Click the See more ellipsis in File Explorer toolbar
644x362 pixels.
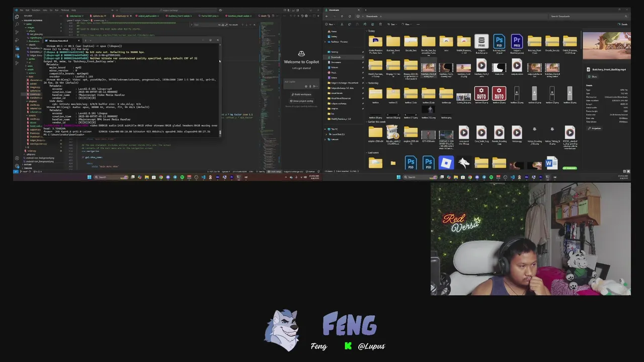pyautogui.click(x=418, y=24)
